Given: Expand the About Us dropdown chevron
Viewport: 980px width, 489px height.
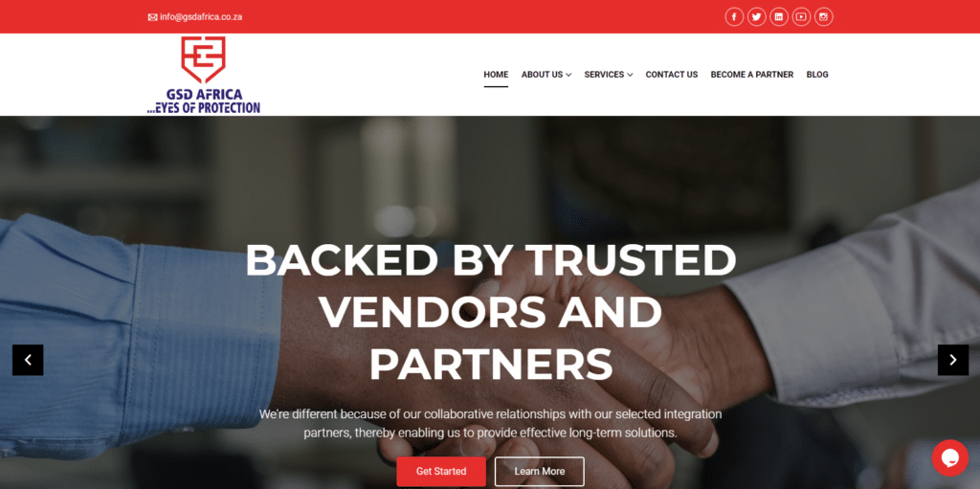Looking at the screenshot, I should (568, 75).
